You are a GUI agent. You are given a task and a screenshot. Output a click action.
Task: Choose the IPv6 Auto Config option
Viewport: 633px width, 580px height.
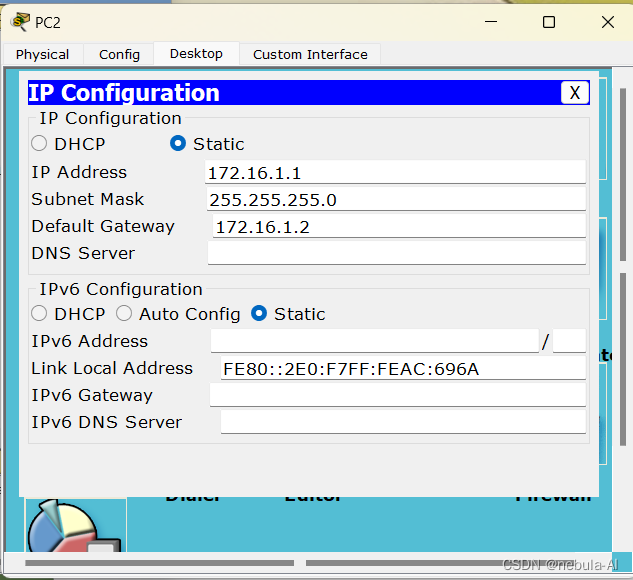124,314
